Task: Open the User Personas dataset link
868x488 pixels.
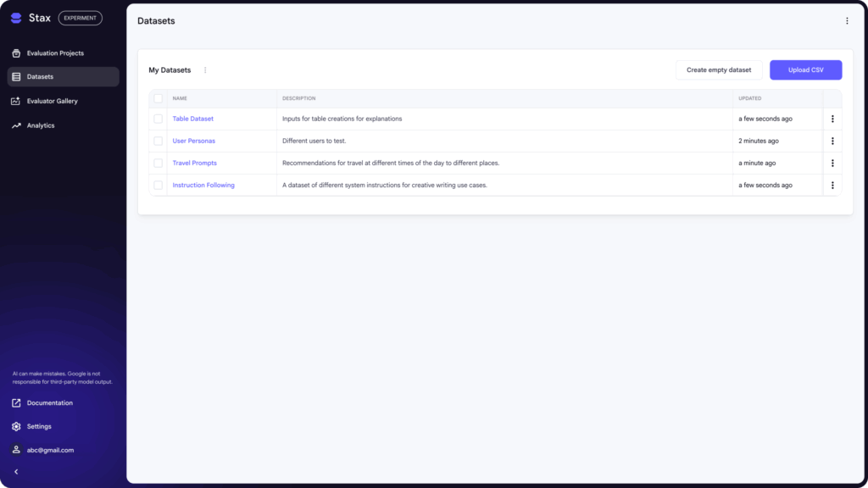Action: point(194,141)
